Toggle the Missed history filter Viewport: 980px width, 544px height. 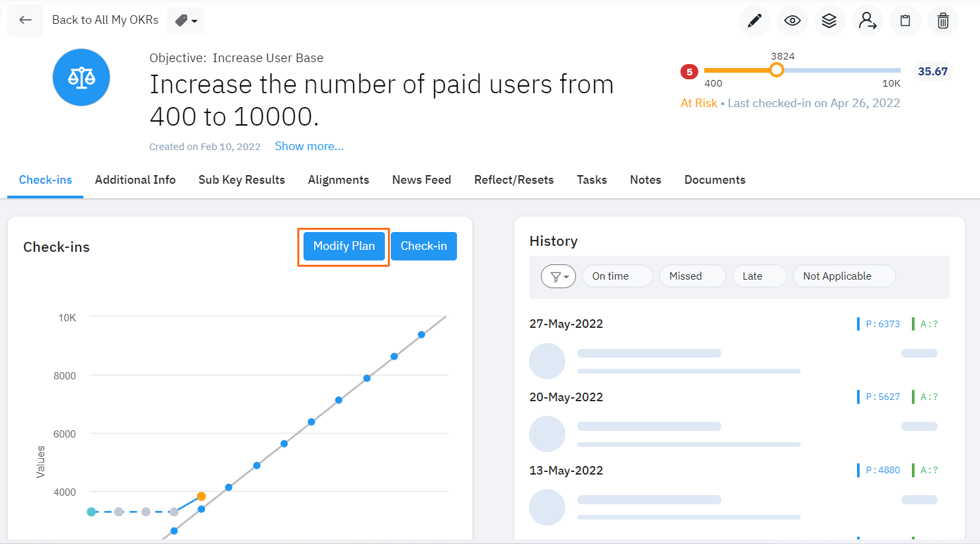692,276
